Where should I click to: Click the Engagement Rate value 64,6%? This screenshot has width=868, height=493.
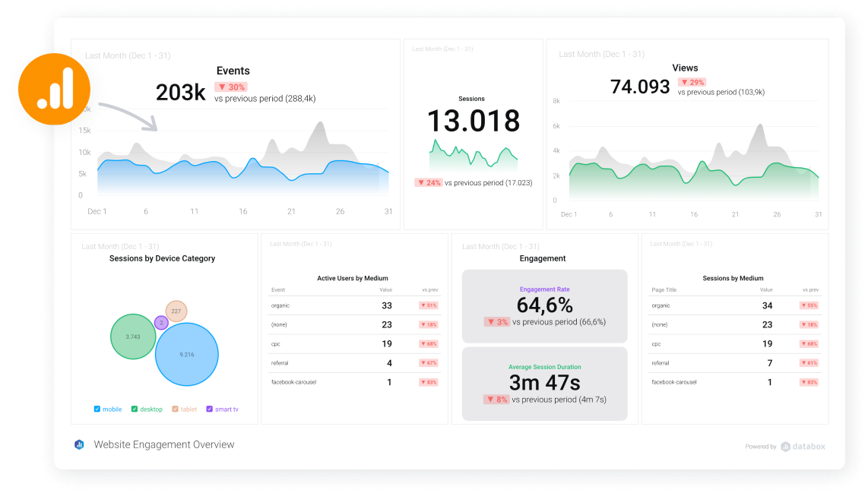(x=545, y=305)
